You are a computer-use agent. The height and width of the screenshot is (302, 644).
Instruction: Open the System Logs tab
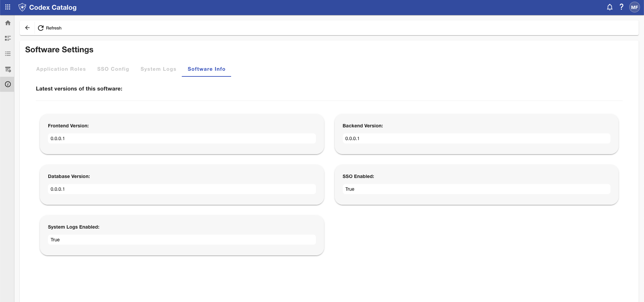pyautogui.click(x=158, y=69)
